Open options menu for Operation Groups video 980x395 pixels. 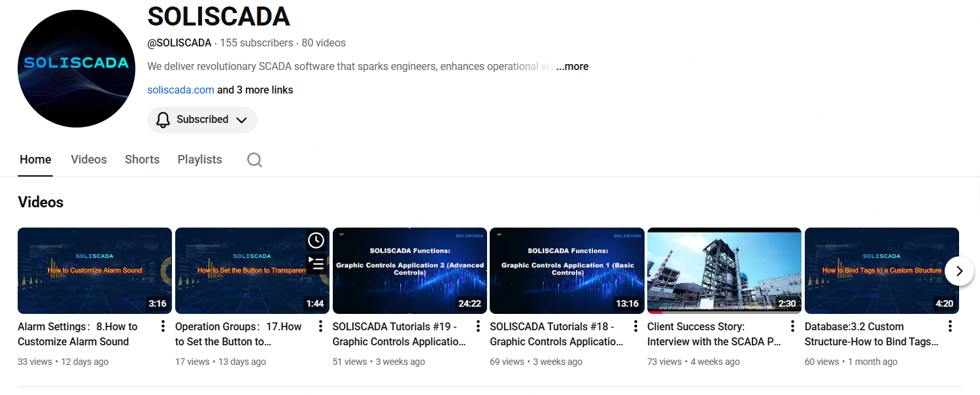tap(320, 326)
